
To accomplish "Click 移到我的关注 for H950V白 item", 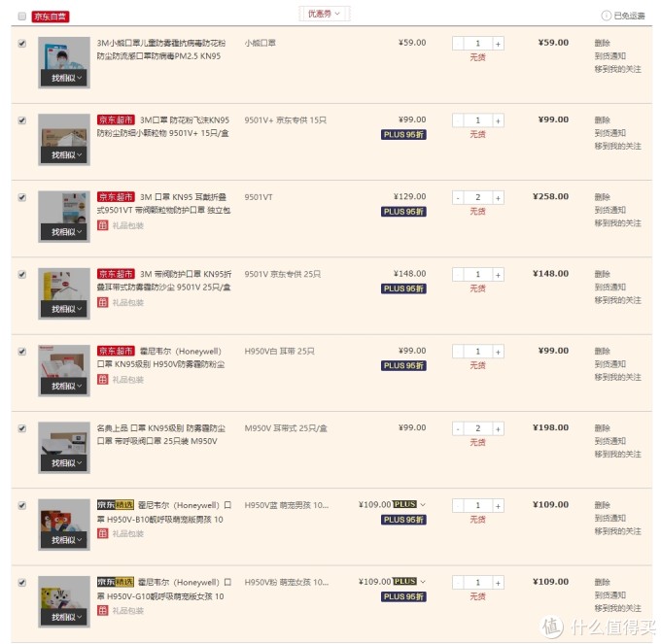I will [x=618, y=378].
